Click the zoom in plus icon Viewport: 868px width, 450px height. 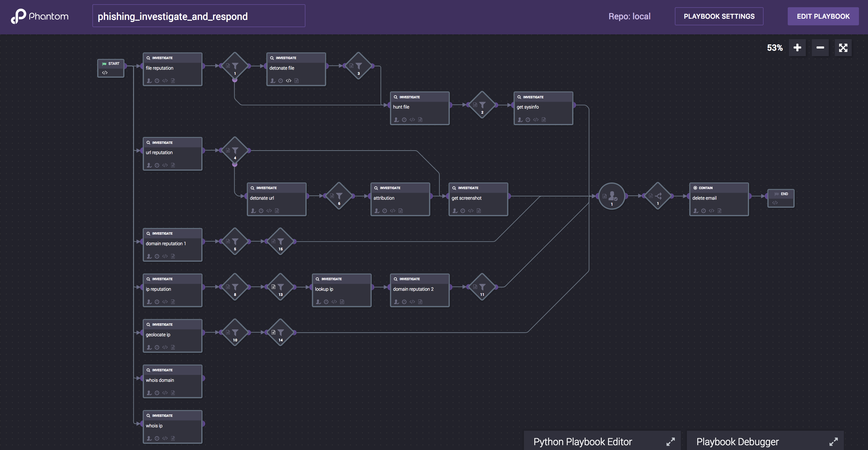click(x=797, y=48)
